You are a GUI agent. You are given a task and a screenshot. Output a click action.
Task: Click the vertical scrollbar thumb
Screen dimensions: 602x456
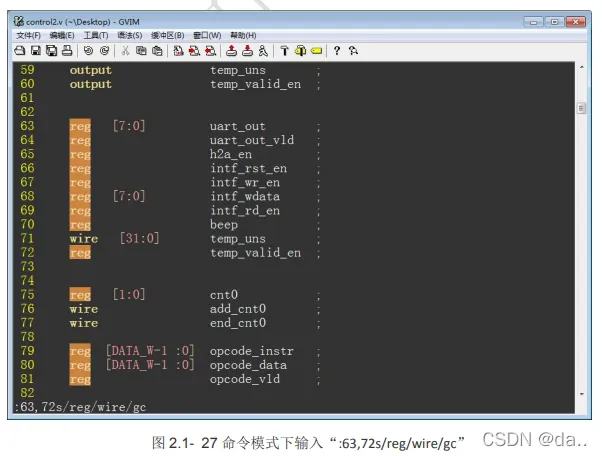click(582, 108)
